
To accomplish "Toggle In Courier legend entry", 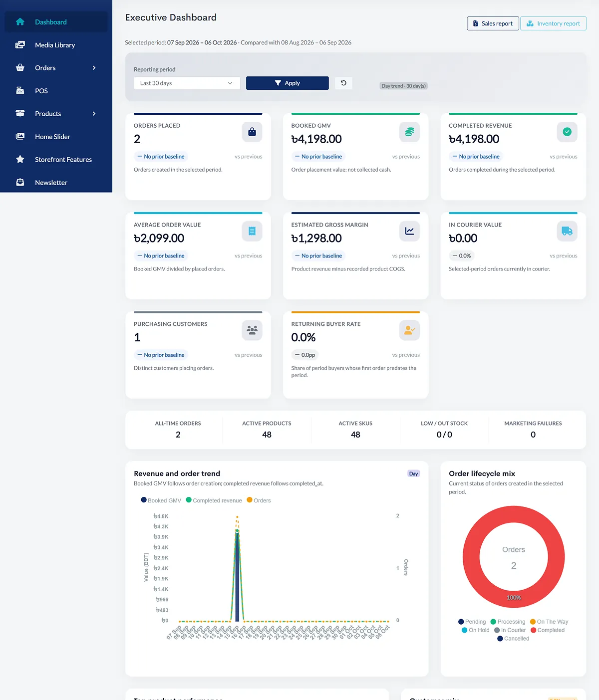I will [x=510, y=630].
